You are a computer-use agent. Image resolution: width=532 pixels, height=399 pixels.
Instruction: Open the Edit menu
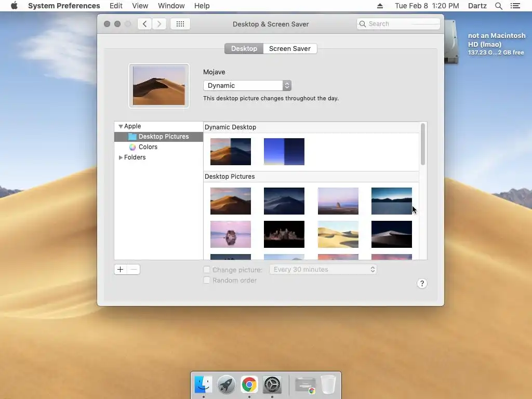(116, 6)
